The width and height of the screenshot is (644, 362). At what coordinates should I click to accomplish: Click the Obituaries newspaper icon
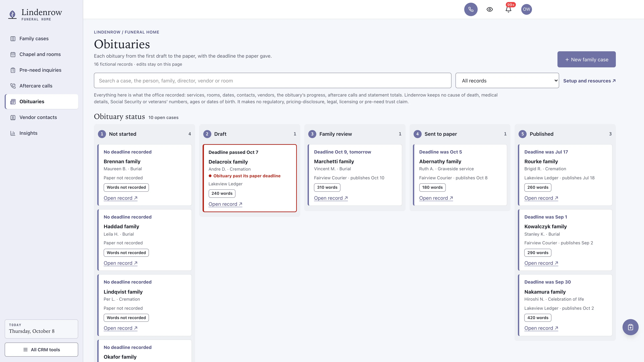13,102
